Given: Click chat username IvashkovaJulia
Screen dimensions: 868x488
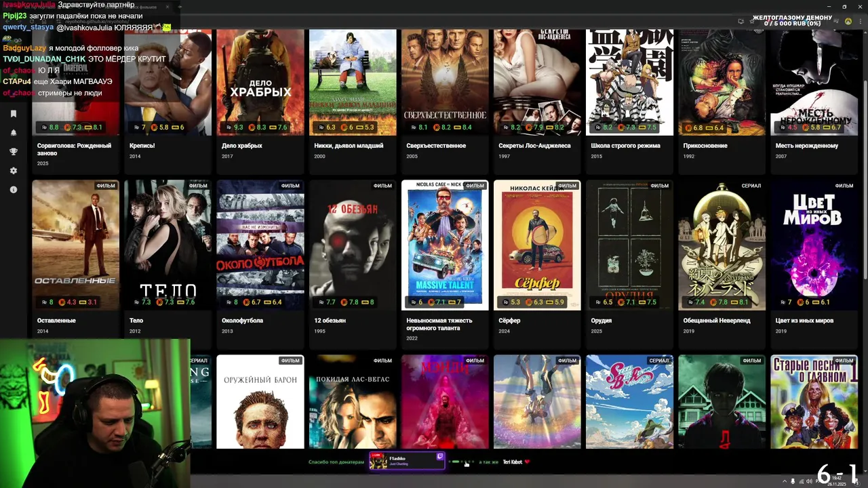Looking at the screenshot, I should 29,5.
